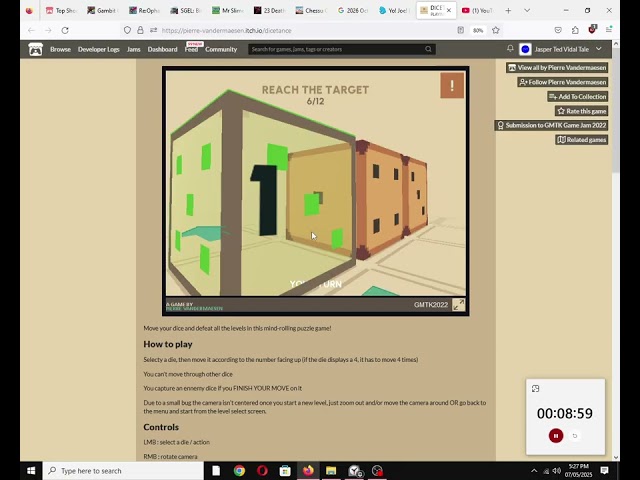Open reader view icon in address bar
Screen dimensions: 640x480
click(460, 30)
